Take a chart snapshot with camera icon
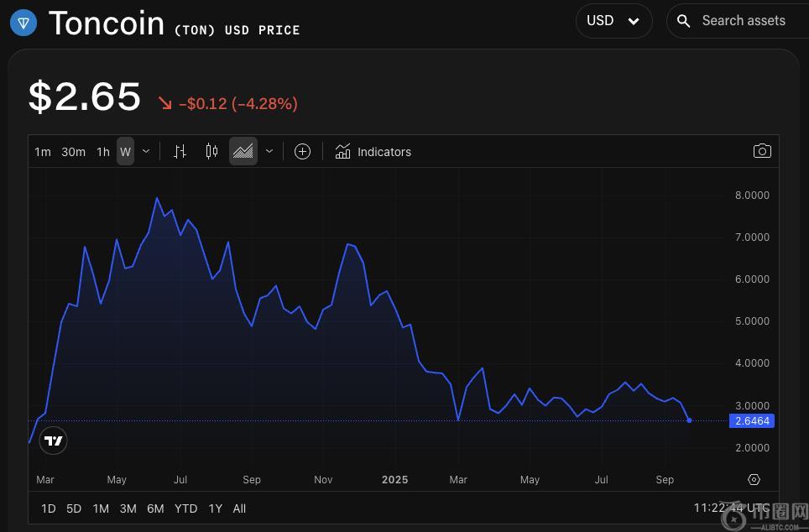This screenshot has height=532, width=809. pos(762,151)
